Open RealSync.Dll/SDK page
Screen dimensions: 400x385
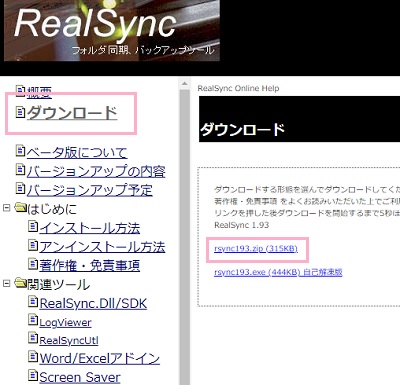(x=93, y=303)
